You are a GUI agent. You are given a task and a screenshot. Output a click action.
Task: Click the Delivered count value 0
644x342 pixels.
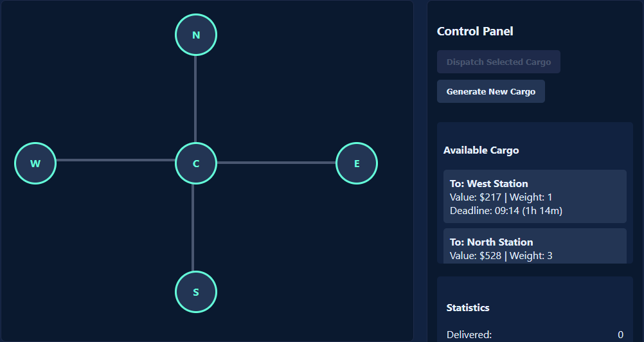620,334
